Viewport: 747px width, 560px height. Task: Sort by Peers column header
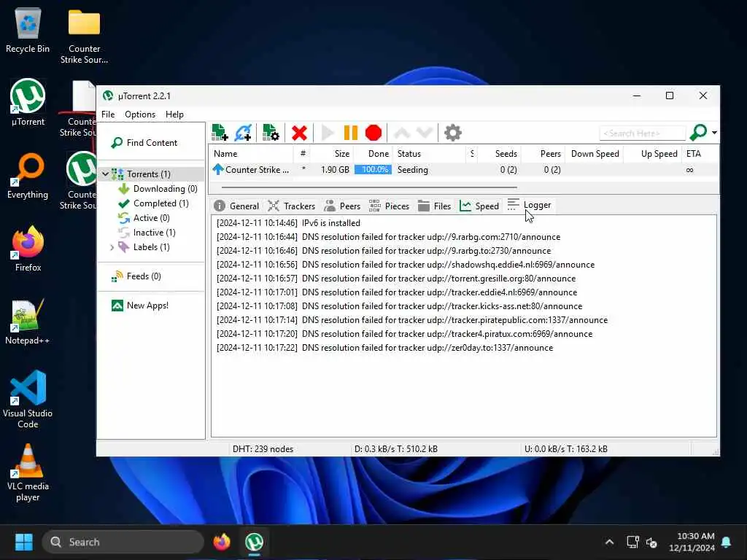[x=543, y=153]
